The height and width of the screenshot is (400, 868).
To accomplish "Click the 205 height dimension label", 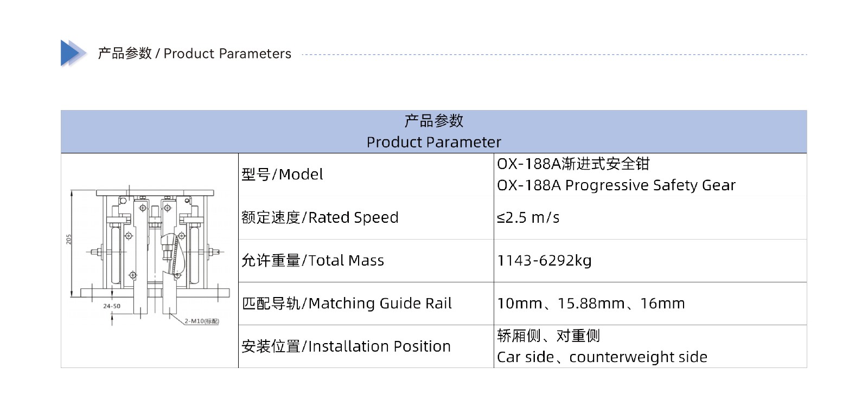I will pos(69,239).
